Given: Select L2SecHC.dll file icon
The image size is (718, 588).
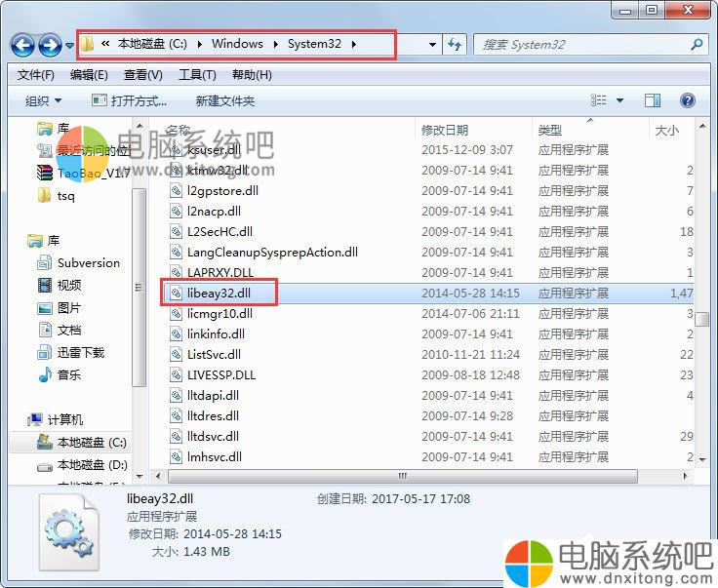Looking at the screenshot, I should click(x=176, y=231).
